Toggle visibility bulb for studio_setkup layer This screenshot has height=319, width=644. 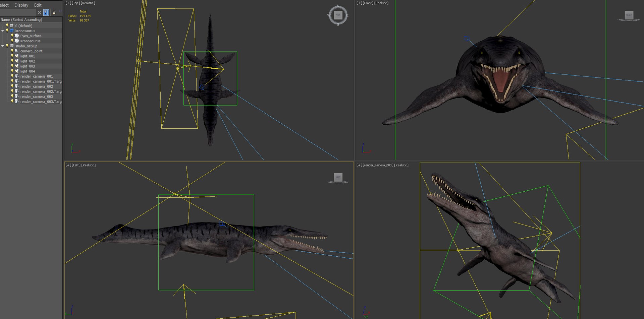(x=7, y=46)
